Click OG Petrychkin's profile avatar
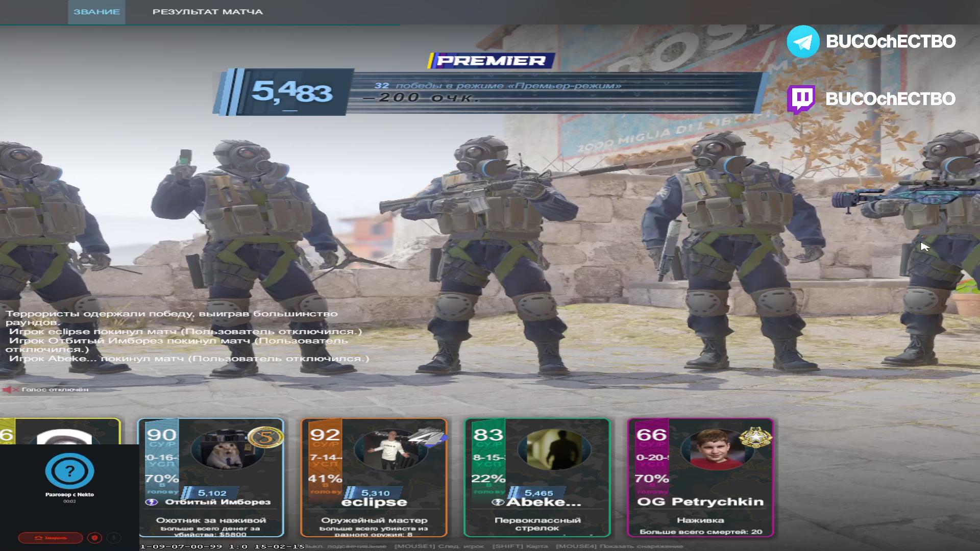 click(718, 450)
